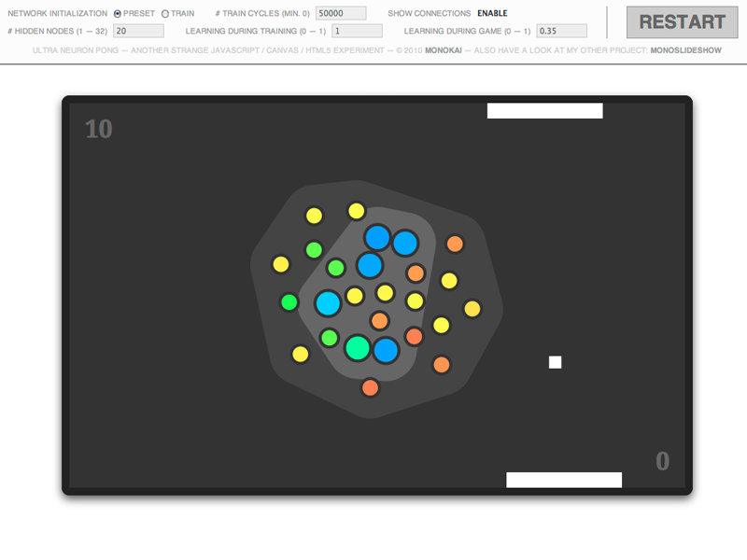
Task: Click the top white paddle
Action: (546, 109)
